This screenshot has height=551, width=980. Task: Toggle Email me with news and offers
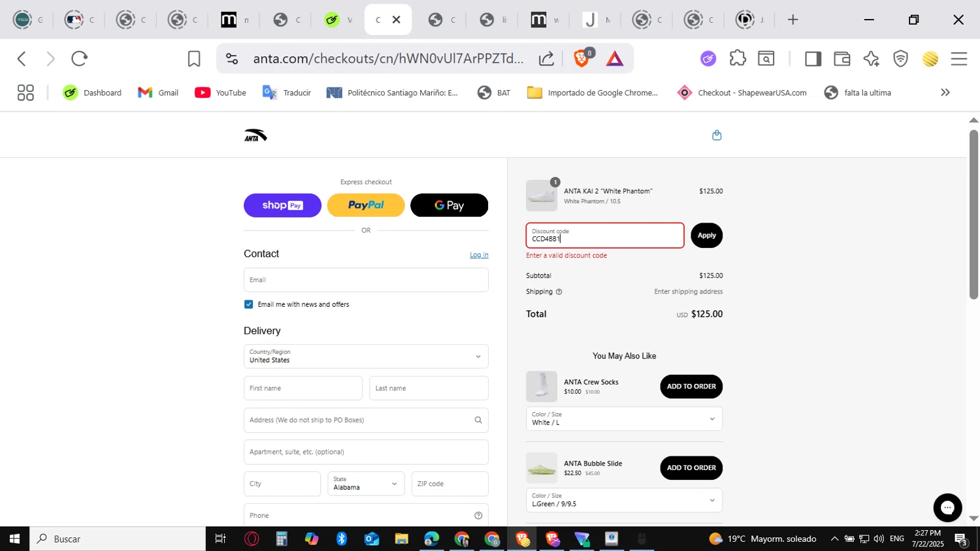pos(249,304)
